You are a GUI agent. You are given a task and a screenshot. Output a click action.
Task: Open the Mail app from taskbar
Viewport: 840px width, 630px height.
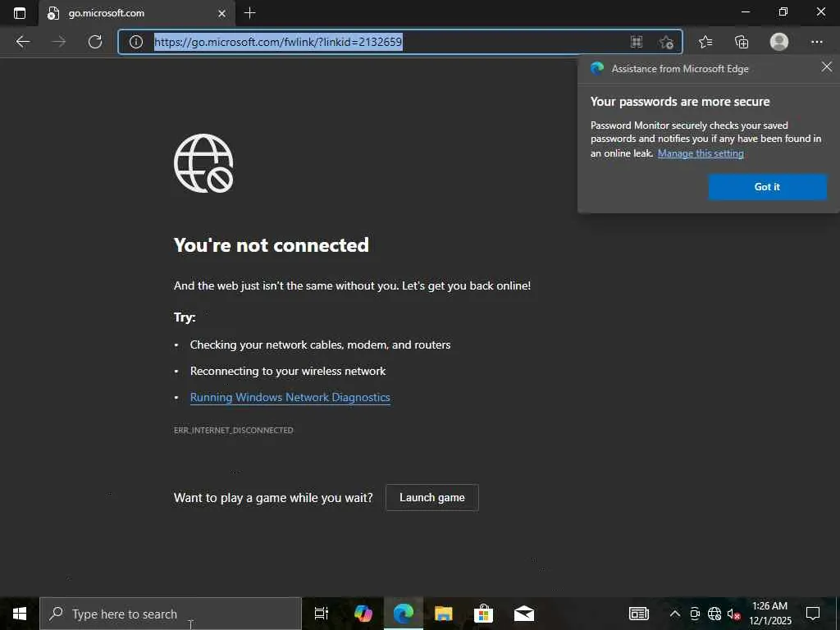(x=524, y=614)
